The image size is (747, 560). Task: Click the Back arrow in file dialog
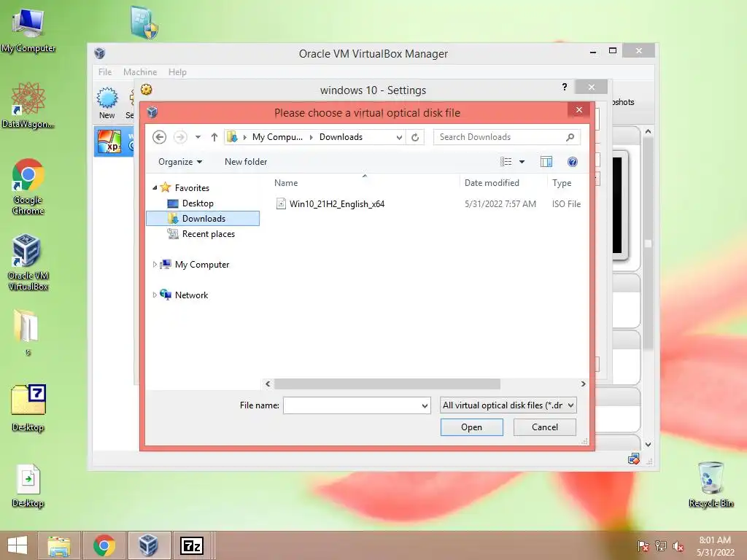click(160, 137)
